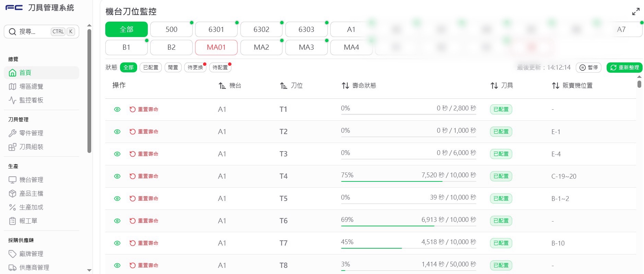
Task: Filter status by 待配置
Action: pyautogui.click(x=220, y=68)
